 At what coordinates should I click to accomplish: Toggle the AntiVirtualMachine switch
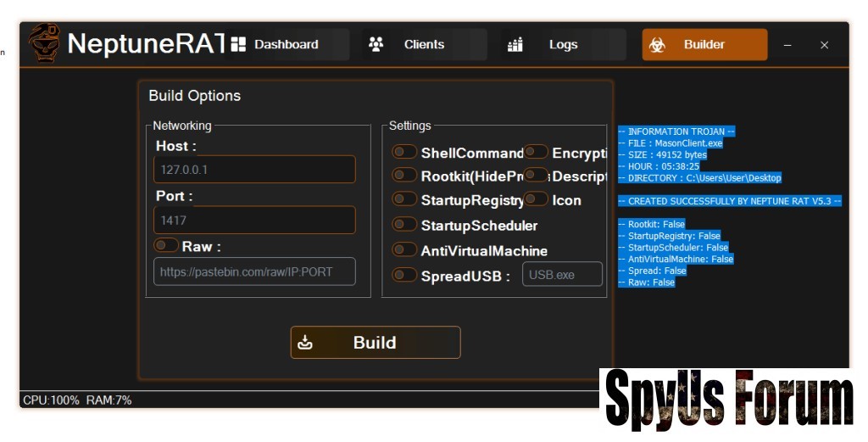(x=404, y=250)
